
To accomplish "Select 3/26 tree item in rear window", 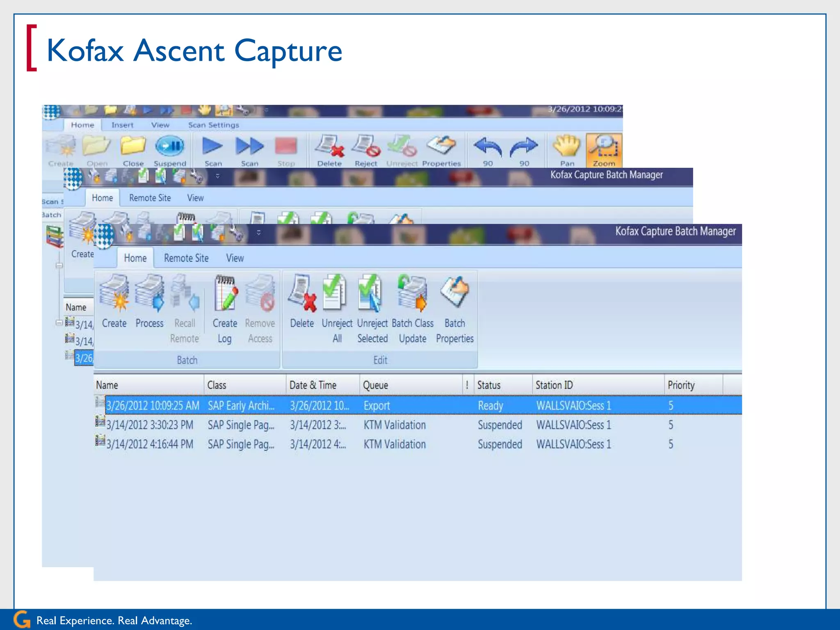I will [x=84, y=358].
